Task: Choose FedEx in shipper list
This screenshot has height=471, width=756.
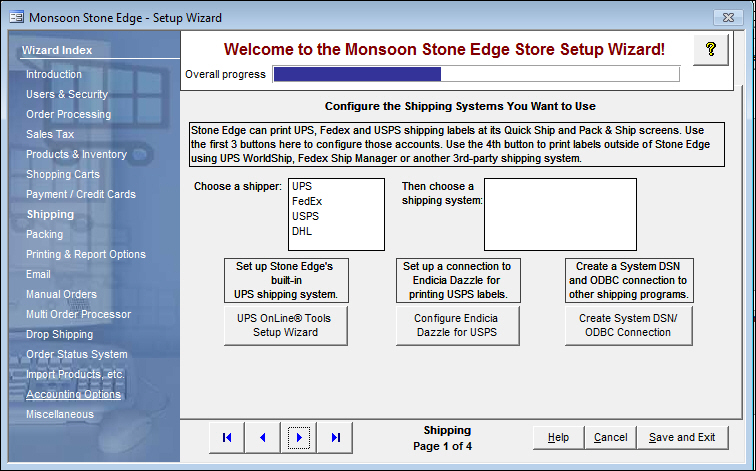Action: [336, 201]
